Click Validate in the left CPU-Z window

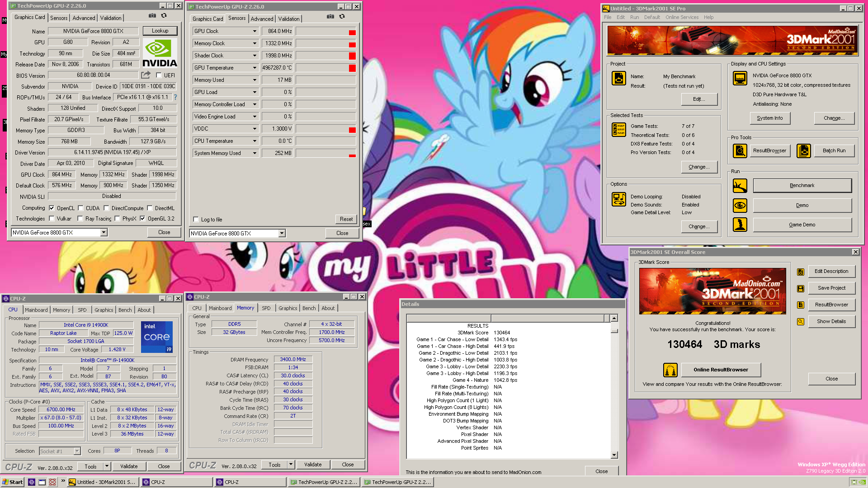coord(129,466)
